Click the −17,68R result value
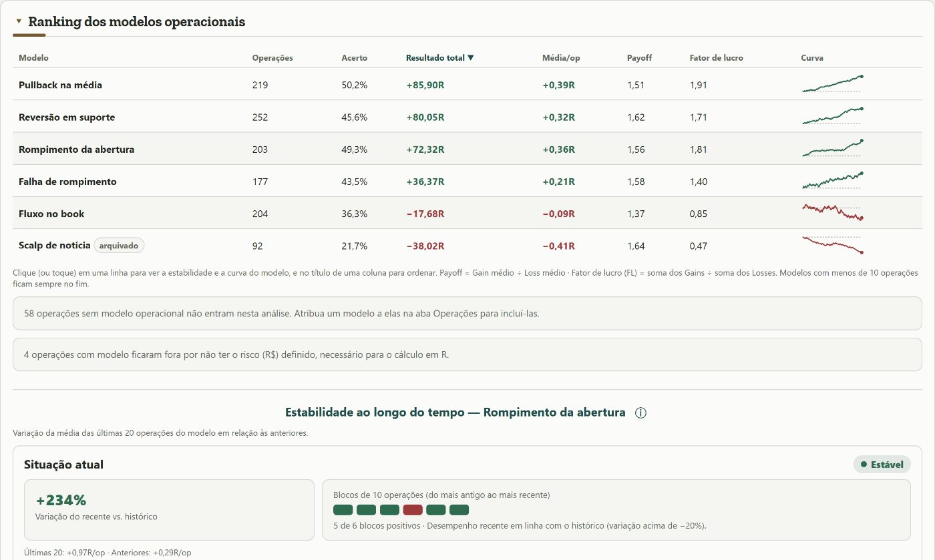935x560 pixels. pos(425,214)
